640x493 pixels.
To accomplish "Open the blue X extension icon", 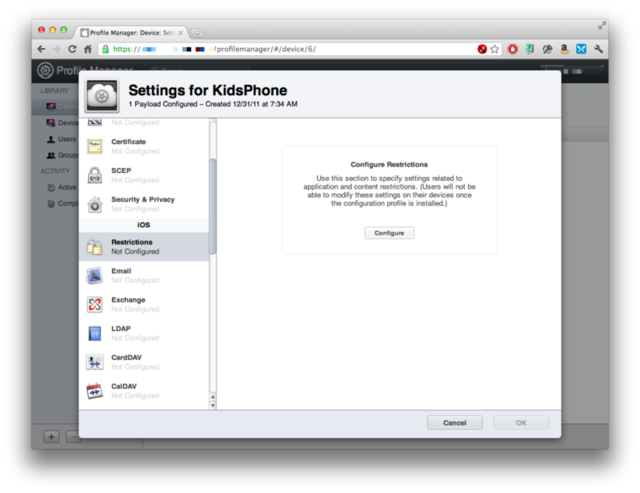I will click(x=581, y=49).
